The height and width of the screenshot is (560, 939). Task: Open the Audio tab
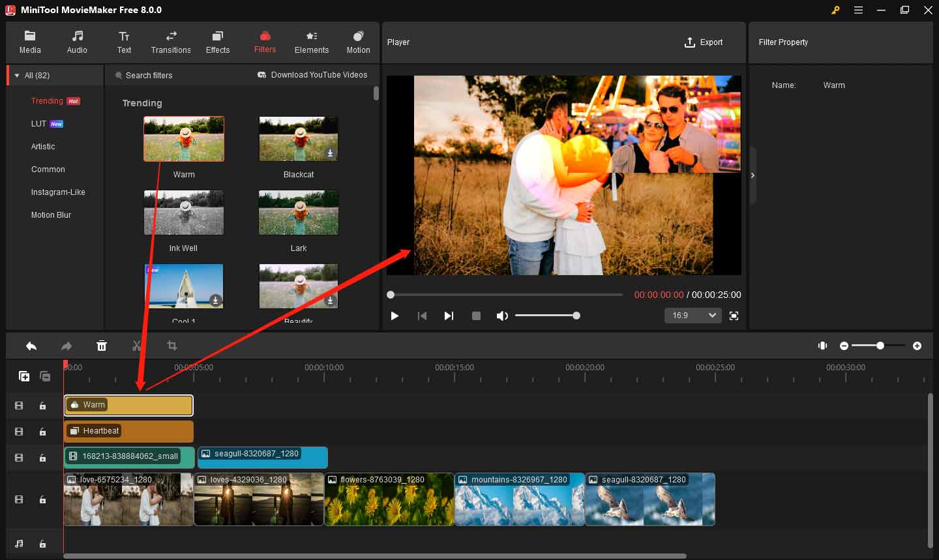point(77,42)
